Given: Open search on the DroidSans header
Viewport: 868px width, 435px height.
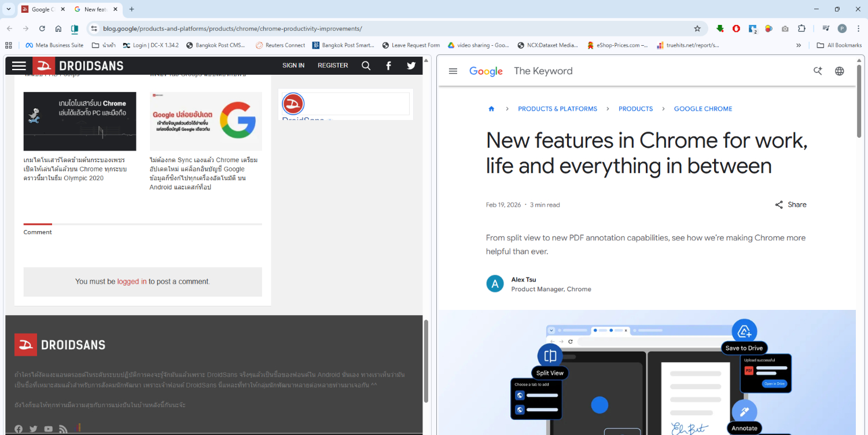Looking at the screenshot, I should point(366,65).
